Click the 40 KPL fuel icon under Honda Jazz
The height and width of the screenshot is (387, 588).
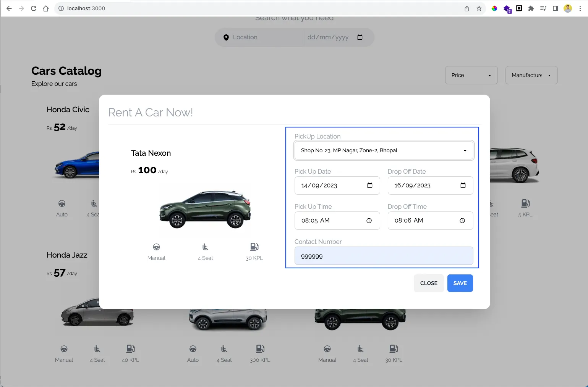point(131,349)
